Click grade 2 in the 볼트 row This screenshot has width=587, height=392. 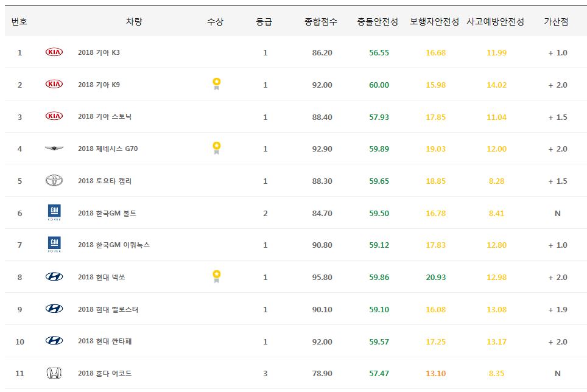coord(265,213)
